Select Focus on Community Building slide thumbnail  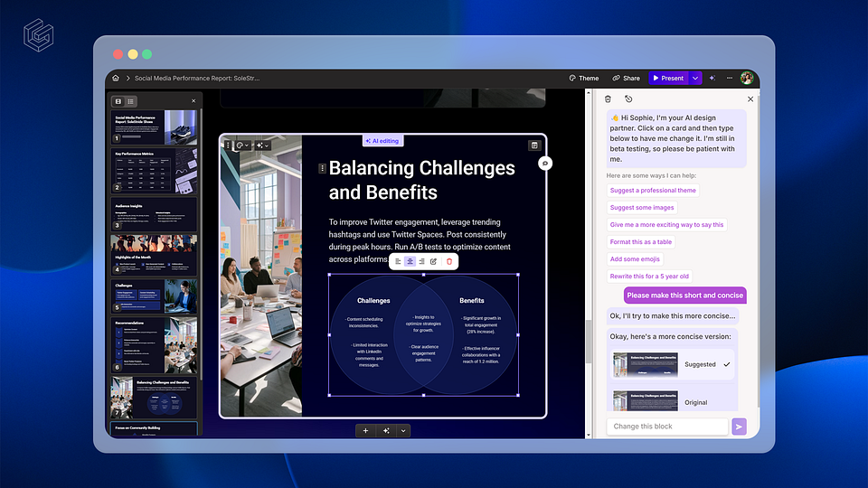coord(154,428)
